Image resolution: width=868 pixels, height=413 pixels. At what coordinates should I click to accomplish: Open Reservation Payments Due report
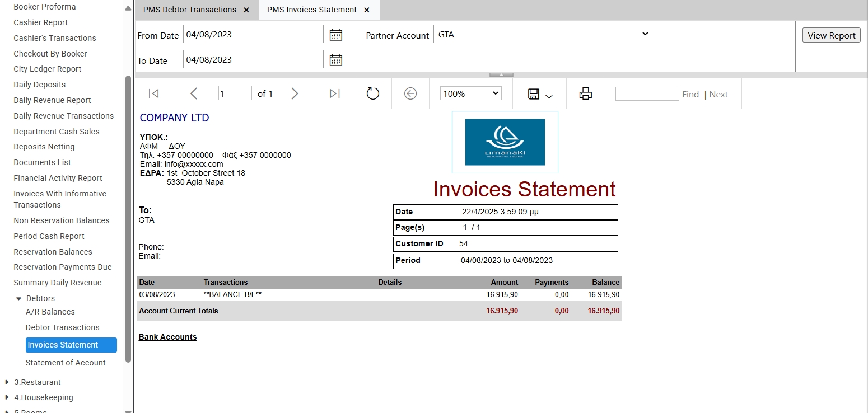63,267
